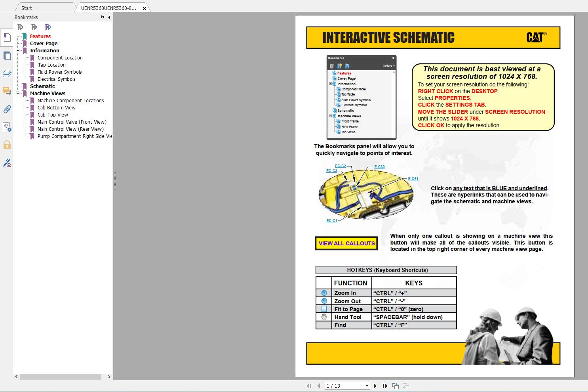Screen dimensions: 588x392
Task: Open the Attachments paperclip panel
Action: (x=7, y=109)
